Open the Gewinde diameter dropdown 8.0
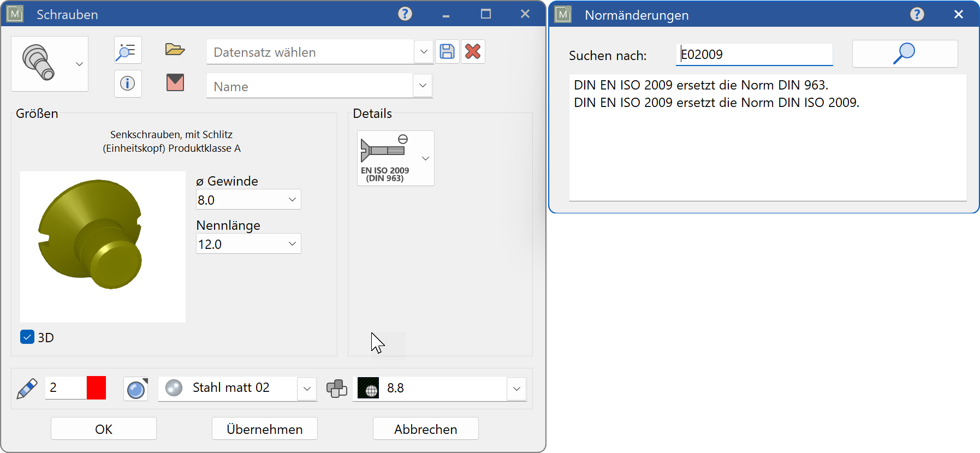 248,200
